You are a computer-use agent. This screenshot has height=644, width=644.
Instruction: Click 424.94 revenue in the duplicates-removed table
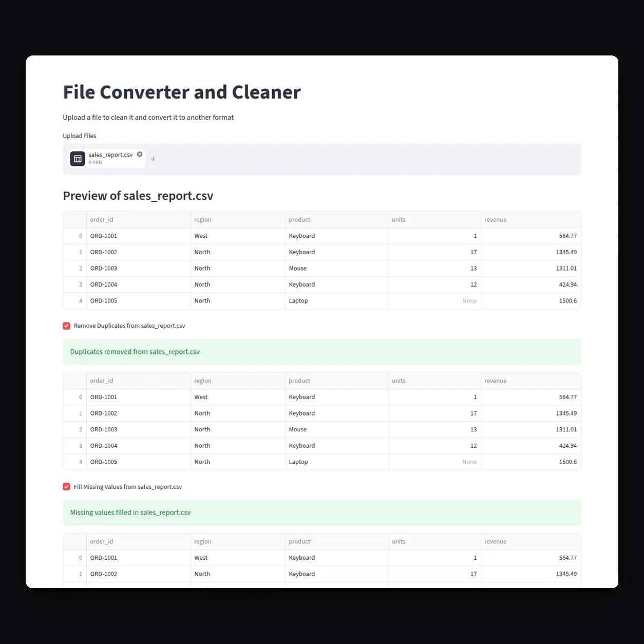pos(531,446)
